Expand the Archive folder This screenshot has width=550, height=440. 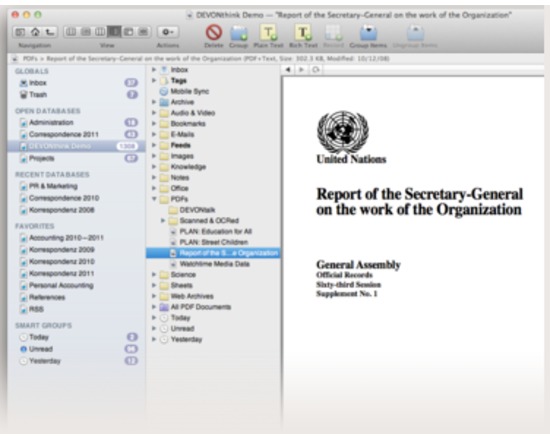point(154,102)
